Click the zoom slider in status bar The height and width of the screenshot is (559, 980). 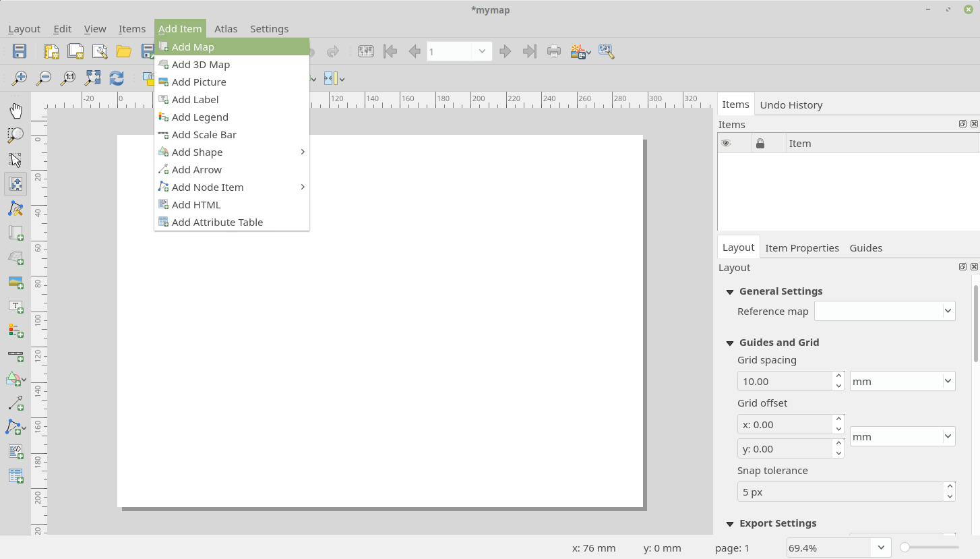(x=931, y=548)
